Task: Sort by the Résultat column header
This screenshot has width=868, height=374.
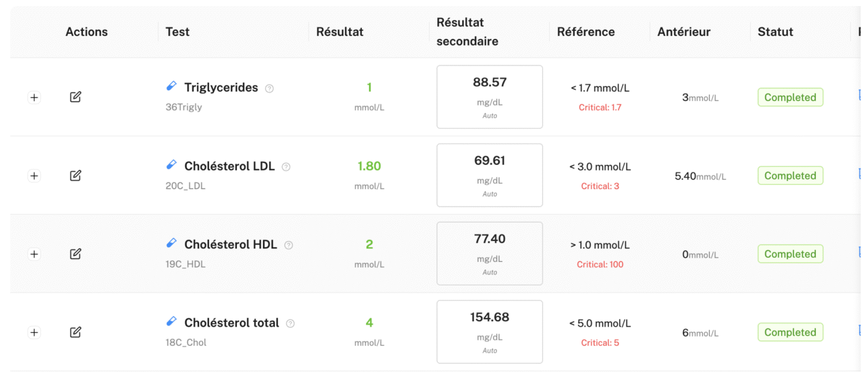Action: (340, 31)
